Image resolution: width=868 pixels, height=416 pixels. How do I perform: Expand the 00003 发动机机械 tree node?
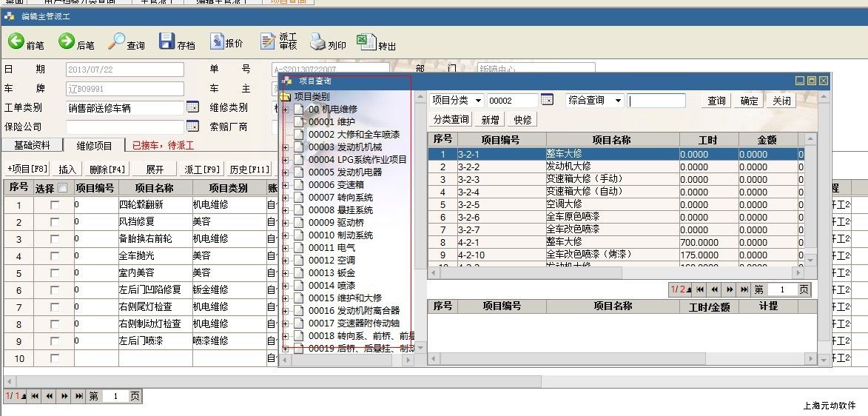click(286, 147)
